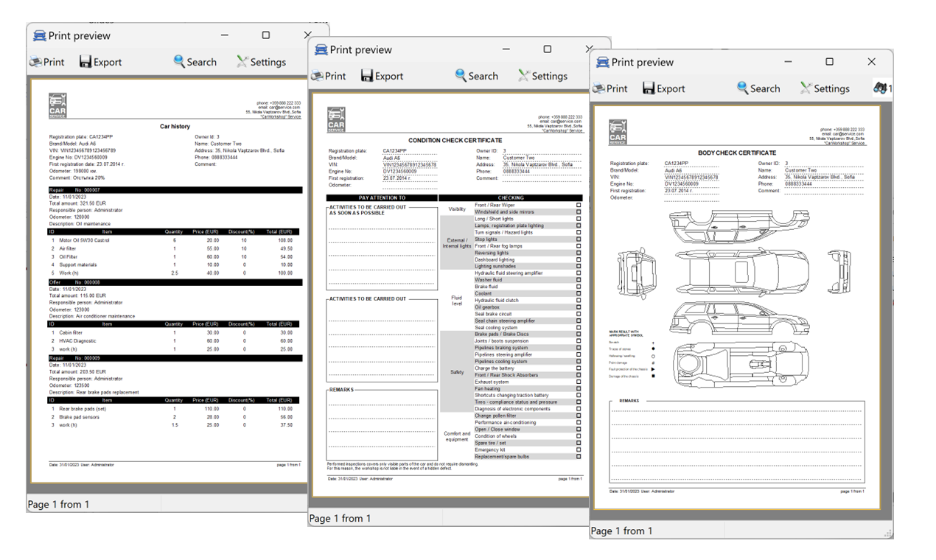
Task: Click the binoculars icon in Body Check window toolbar
Action: [880, 88]
